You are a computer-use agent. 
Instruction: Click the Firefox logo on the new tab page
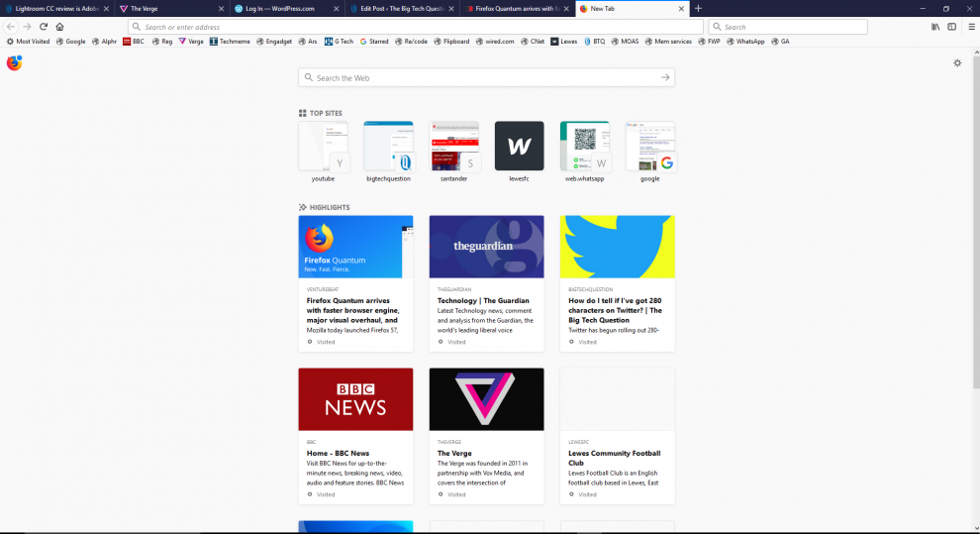pos(15,63)
